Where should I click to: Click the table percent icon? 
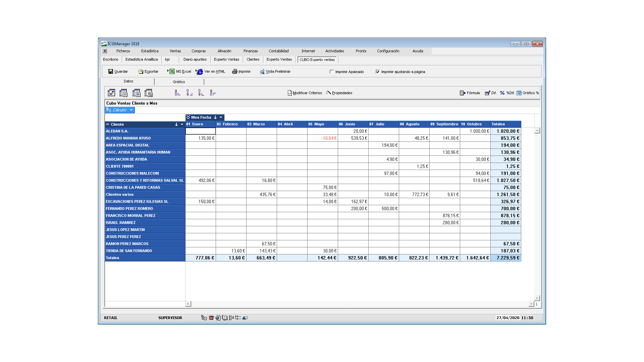[x=149, y=93]
